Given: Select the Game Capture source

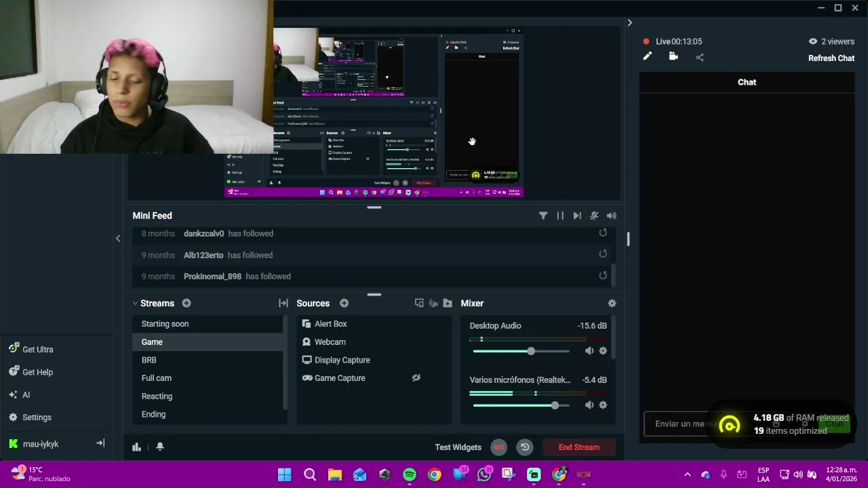Looking at the screenshot, I should coord(374,378).
